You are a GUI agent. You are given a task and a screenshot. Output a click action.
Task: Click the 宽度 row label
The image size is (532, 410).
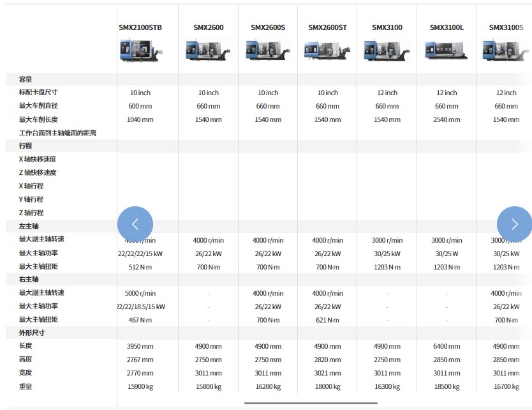point(26,372)
